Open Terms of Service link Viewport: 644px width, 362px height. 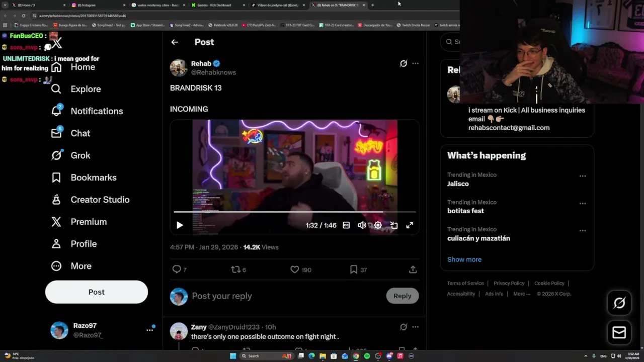[x=465, y=283]
